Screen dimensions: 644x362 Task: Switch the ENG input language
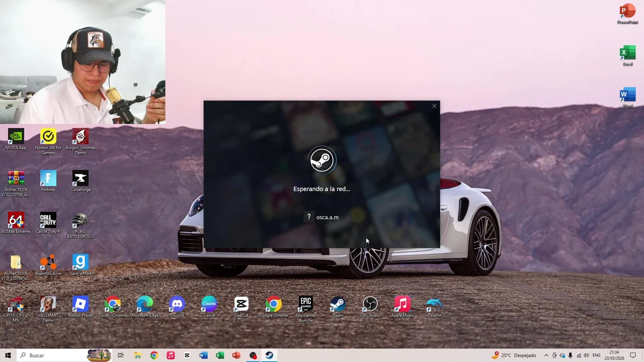pyautogui.click(x=597, y=355)
